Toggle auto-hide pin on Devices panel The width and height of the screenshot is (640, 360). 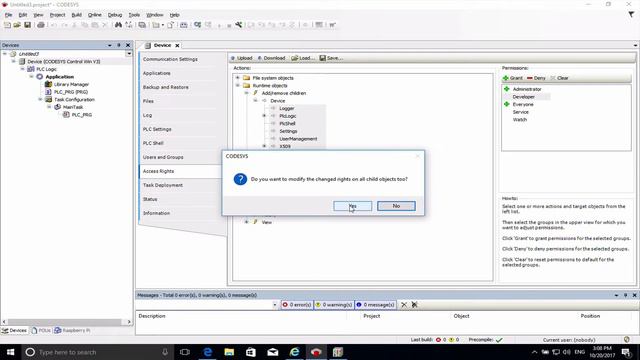(119, 45)
